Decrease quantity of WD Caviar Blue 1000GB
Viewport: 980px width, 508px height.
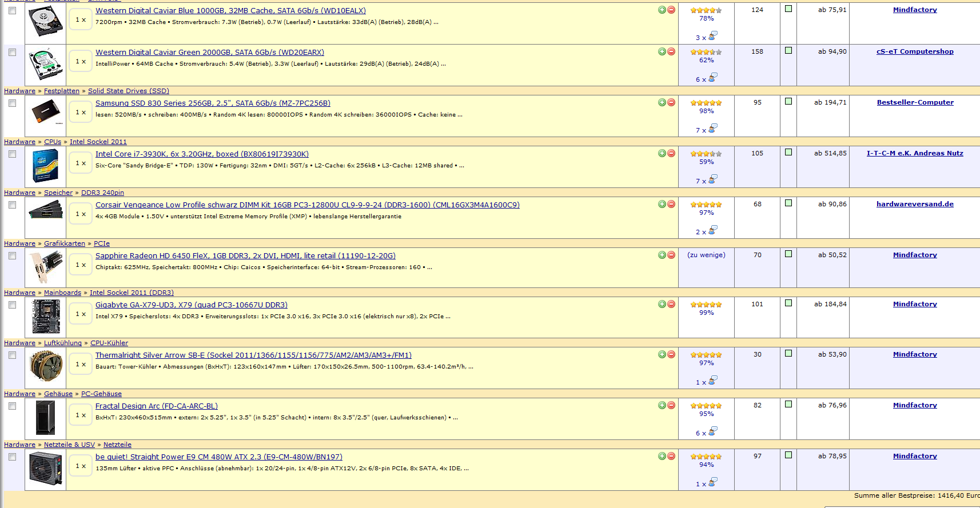671,10
